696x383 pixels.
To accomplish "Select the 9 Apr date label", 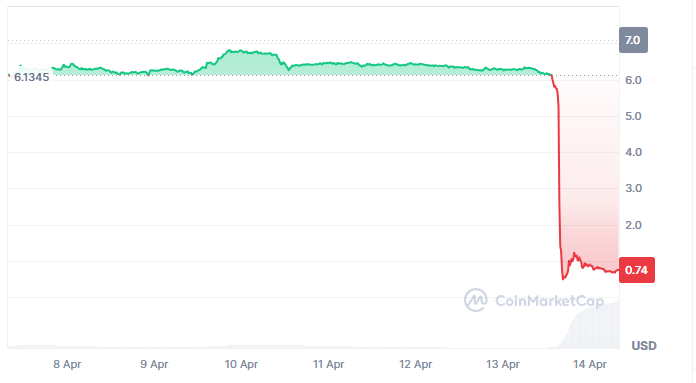I will click(x=154, y=364).
